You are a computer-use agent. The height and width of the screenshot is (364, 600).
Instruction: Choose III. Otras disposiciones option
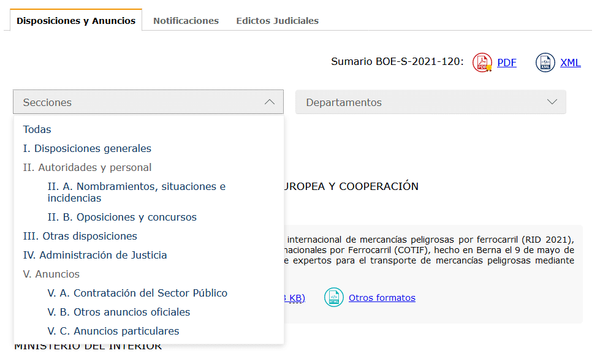(x=80, y=236)
